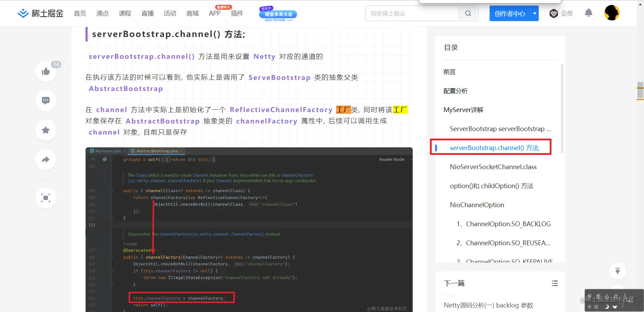The image size is (644, 312).
Task: Open the 直播 nav item
Action: coord(147,13)
